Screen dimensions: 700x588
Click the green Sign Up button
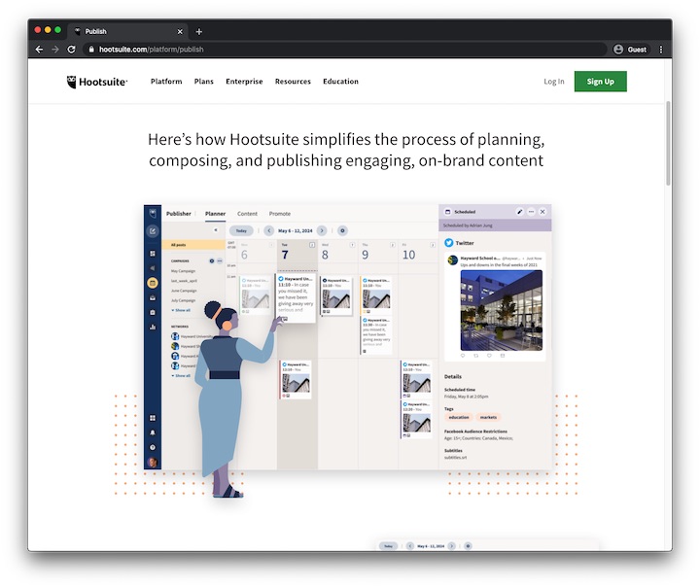pyautogui.click(x=600, y=82)
